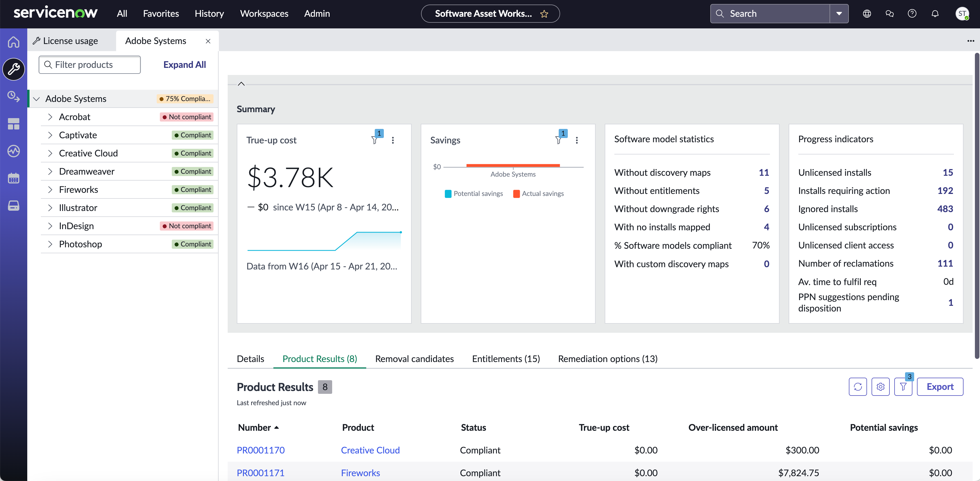Open the Favorites menu

[161, 14]
